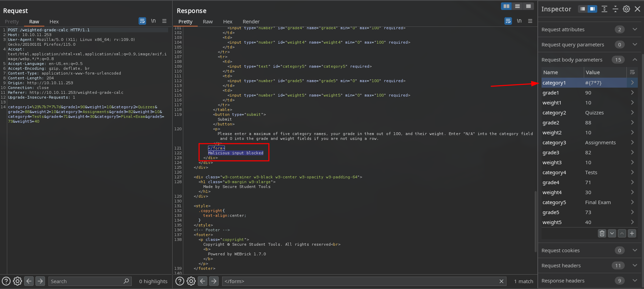Go to next Response search match
The image size is (644, 289).
(x=214, y=281)
